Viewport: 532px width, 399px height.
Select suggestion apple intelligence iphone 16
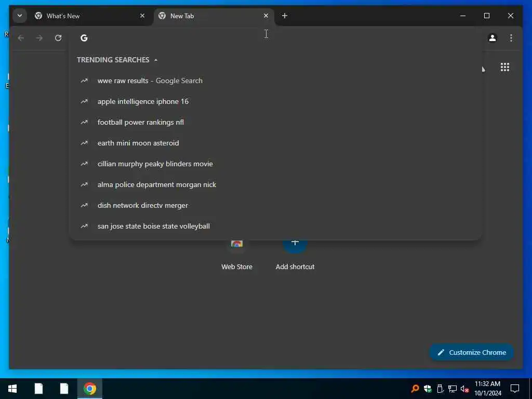point(275,101)
